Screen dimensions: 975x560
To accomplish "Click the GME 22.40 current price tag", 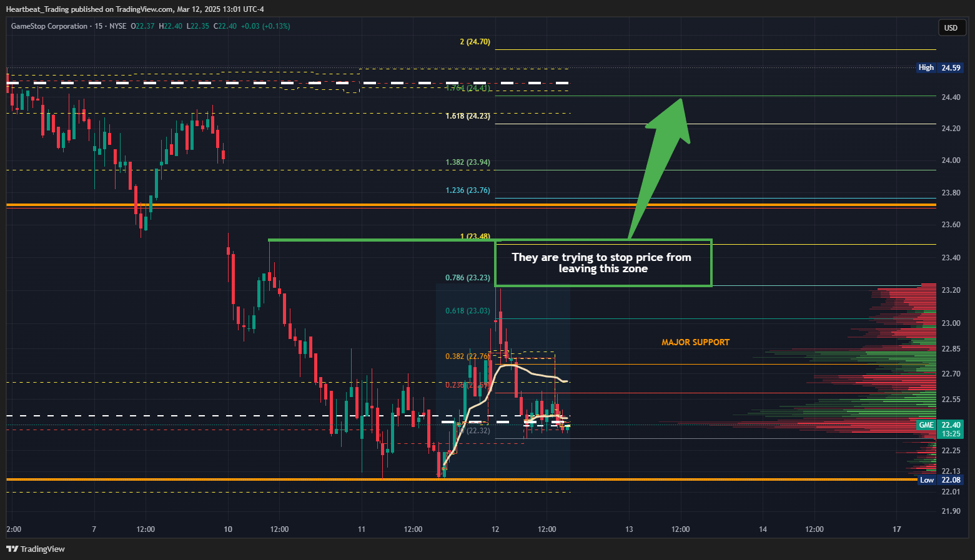I will pos(939,425).
